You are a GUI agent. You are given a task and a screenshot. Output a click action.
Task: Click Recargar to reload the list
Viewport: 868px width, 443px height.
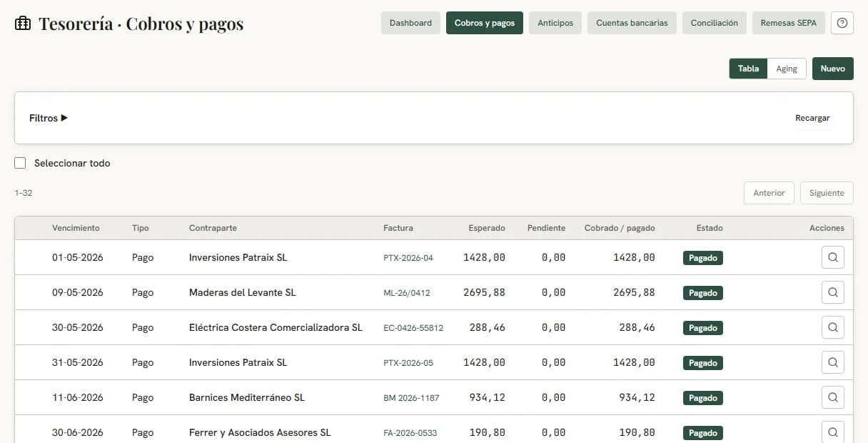[x=812, y=118]
